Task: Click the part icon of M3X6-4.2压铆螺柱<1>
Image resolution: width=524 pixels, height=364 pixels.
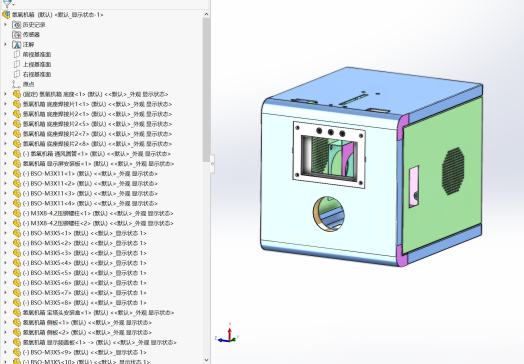Action: (17, 213)
